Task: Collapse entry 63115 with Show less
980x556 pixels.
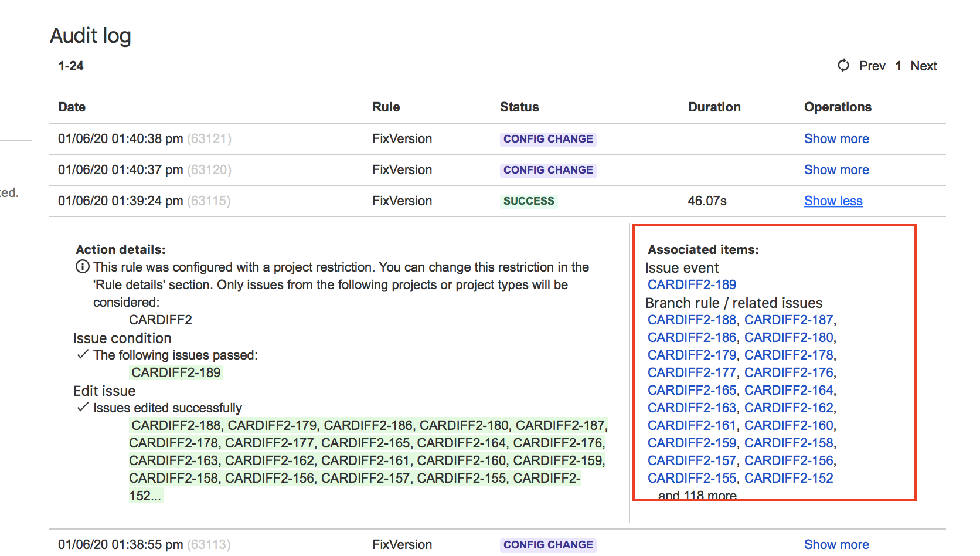Action: click(833, 201)
